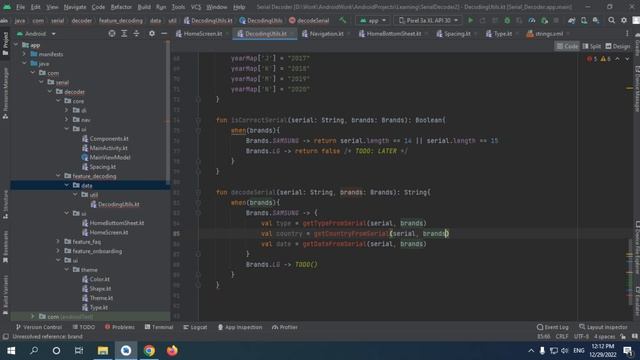
Task: Open the app run configuration dropdown
Action: pyautogui.click(x=372, y=20)
